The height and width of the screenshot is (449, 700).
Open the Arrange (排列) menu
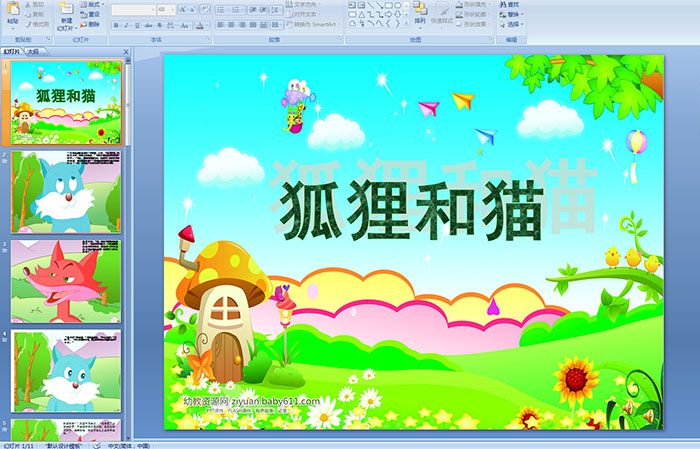(x=420, y=14)
